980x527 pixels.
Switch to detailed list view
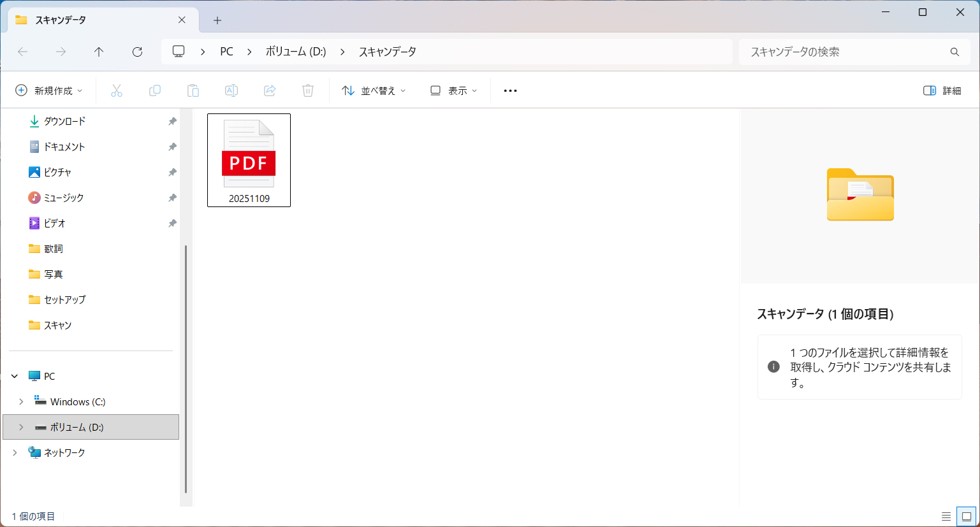click(946, 516)
